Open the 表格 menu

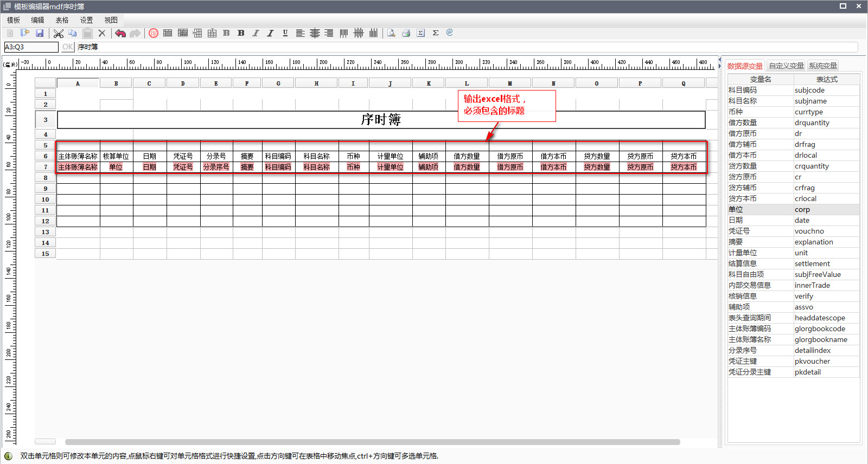[62, 20]
